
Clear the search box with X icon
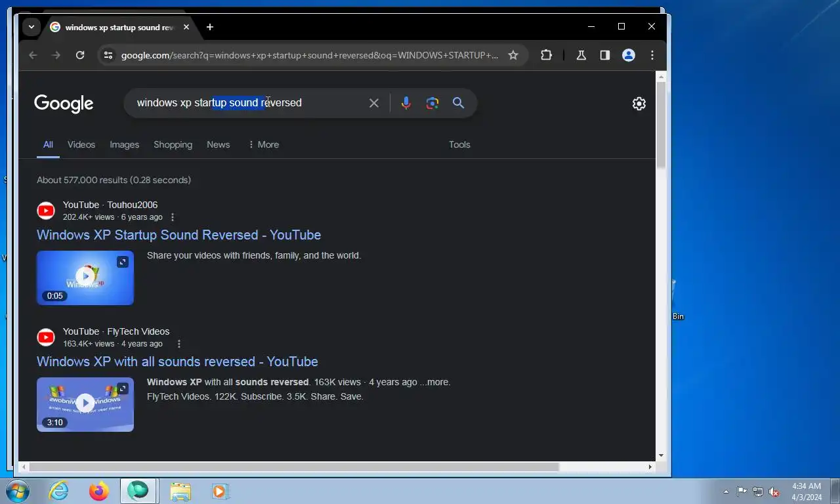(x=374, y=103)
